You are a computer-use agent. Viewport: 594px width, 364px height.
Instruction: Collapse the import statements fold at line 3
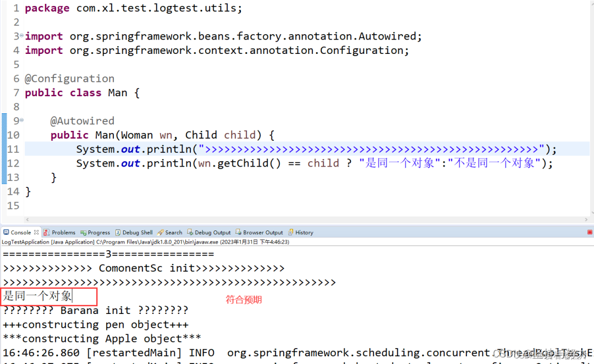point(21,36)
